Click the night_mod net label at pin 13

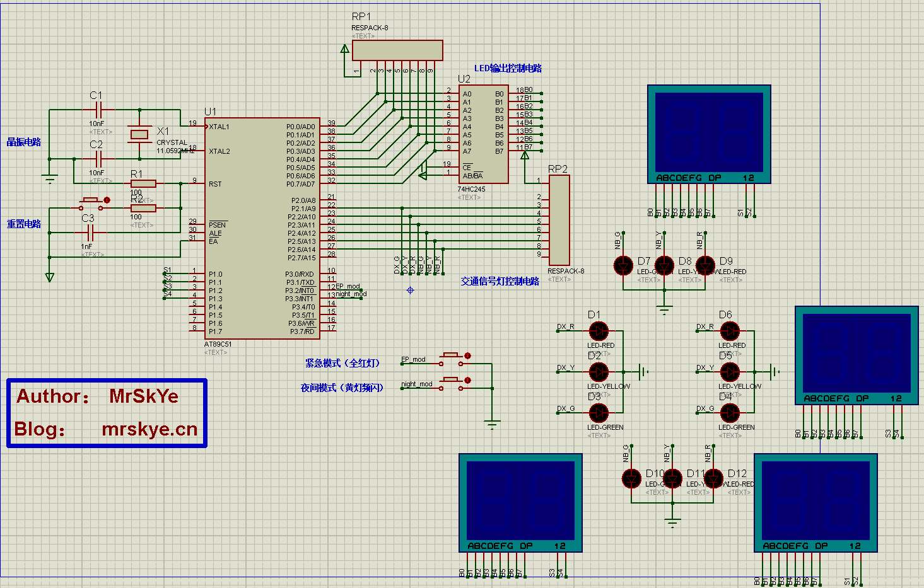coord(351,294)
